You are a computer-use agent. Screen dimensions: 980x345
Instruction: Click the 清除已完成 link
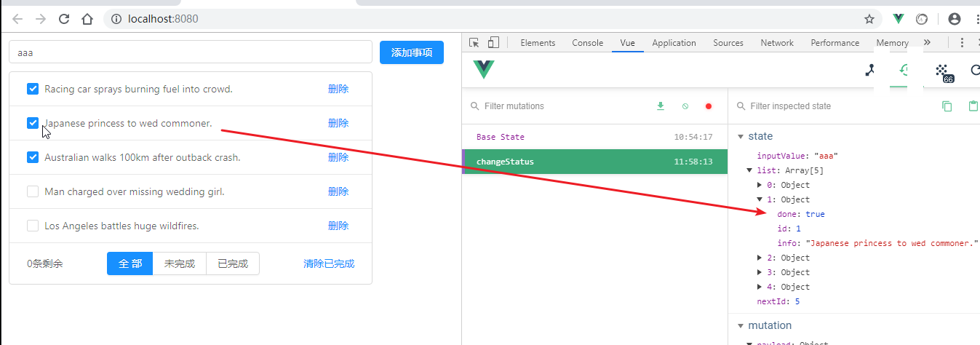click(329, 263)
